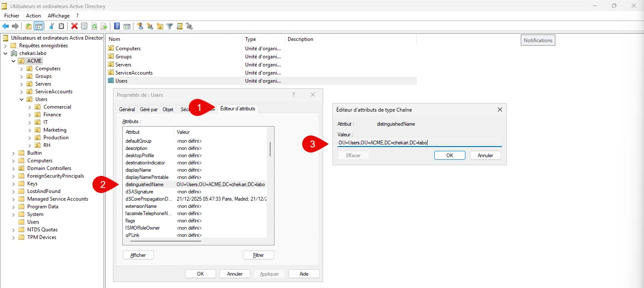644x288 pixels.
Task: Collapse the ACME tree node
Action: pos(13,61)
